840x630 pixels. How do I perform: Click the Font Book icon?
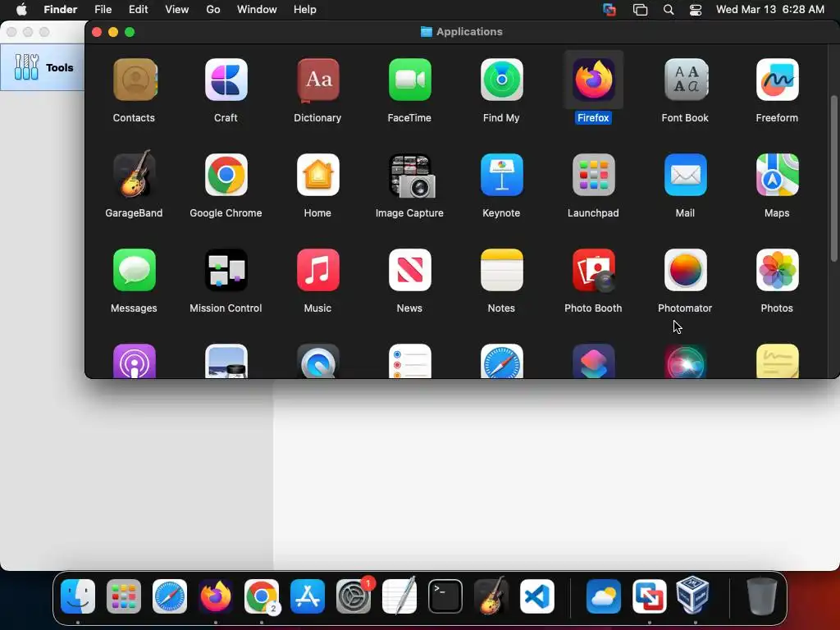(x=686, y=80)
